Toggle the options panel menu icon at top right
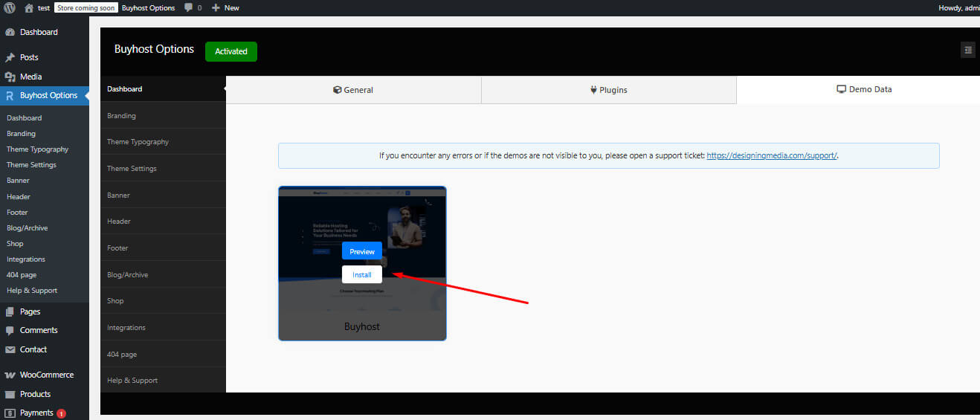This screenshot has width=980, height=420. tap(967, 50)
